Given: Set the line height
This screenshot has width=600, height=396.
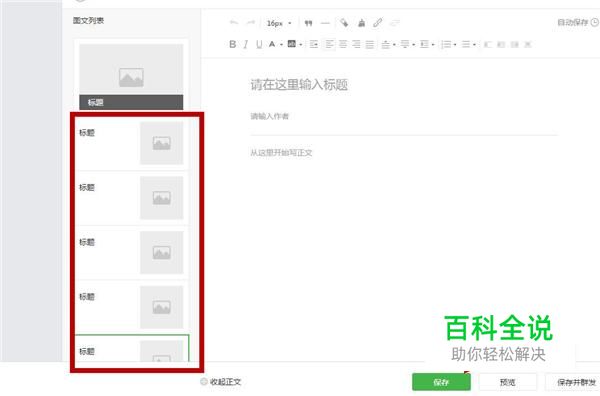Looking at the screenshot, I should click(424, 44).
